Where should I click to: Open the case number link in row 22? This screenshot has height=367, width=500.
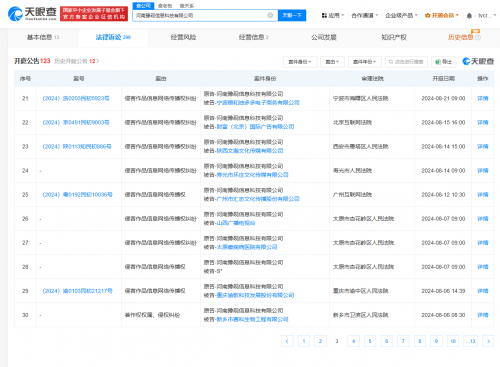click(76, 122)
